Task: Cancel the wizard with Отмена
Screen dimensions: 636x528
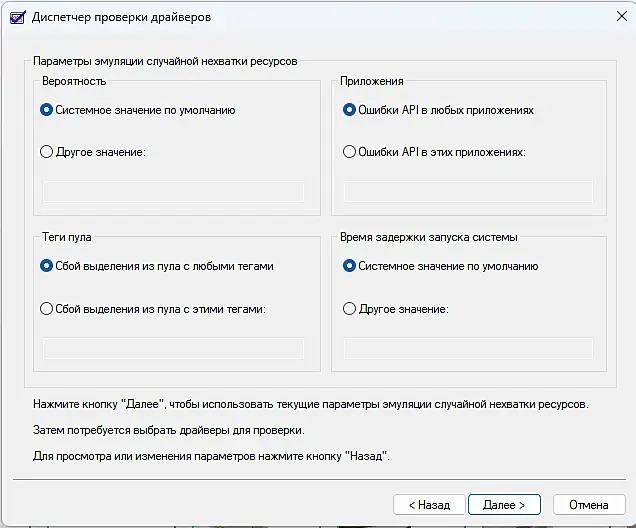Action: click(x=589, y=504)
